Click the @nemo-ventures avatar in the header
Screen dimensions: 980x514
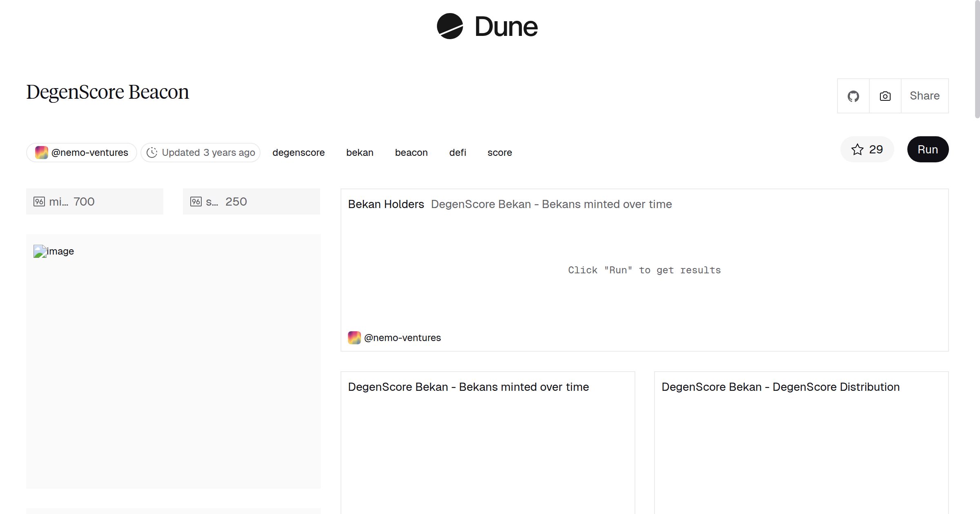point(41,152)
